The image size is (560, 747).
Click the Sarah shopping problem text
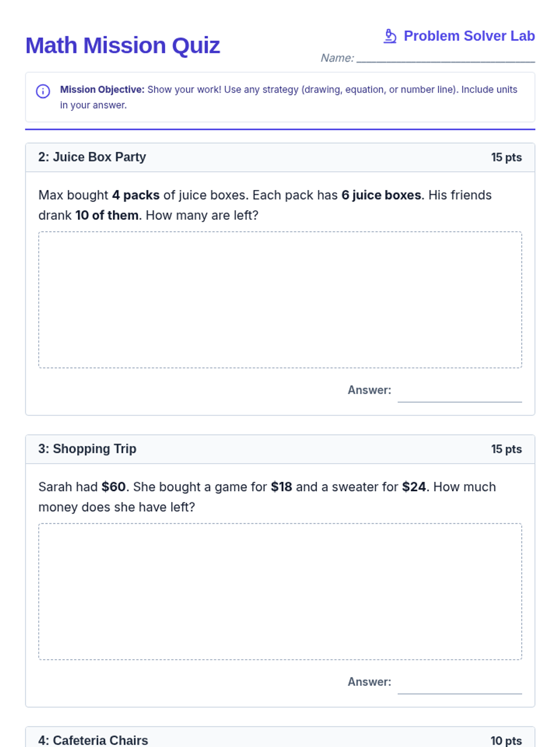click(x=267, y=497)
